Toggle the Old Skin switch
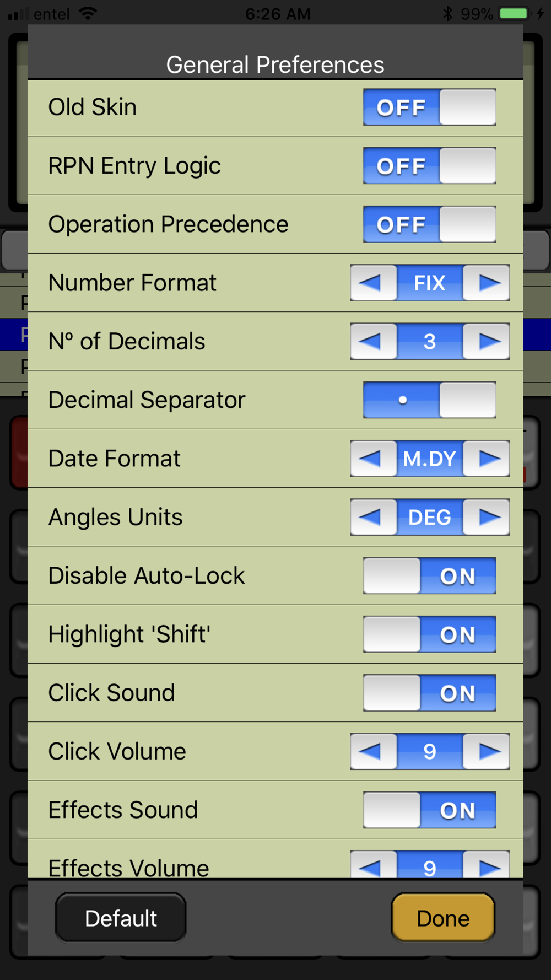 (x=430, y=107)
